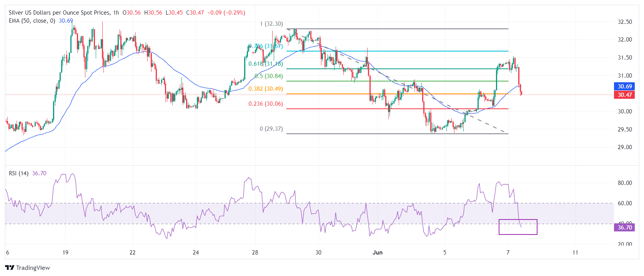Click the 0 (29.37) Fibonacci bottom label

[x=271, y=129]
